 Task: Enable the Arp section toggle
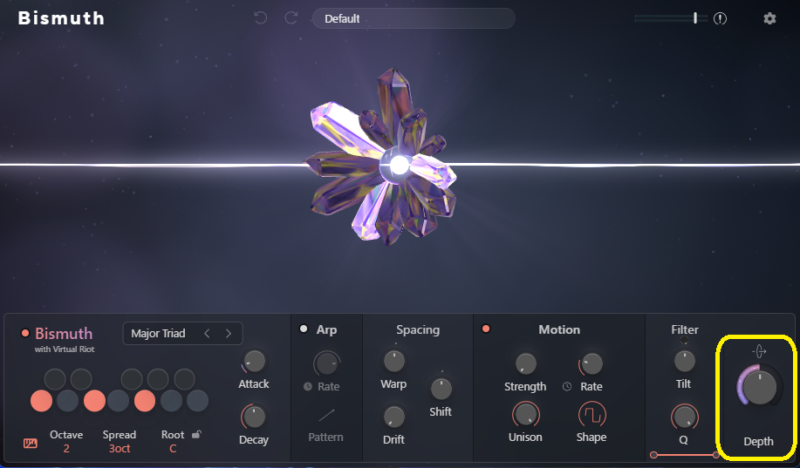[303, 329]
